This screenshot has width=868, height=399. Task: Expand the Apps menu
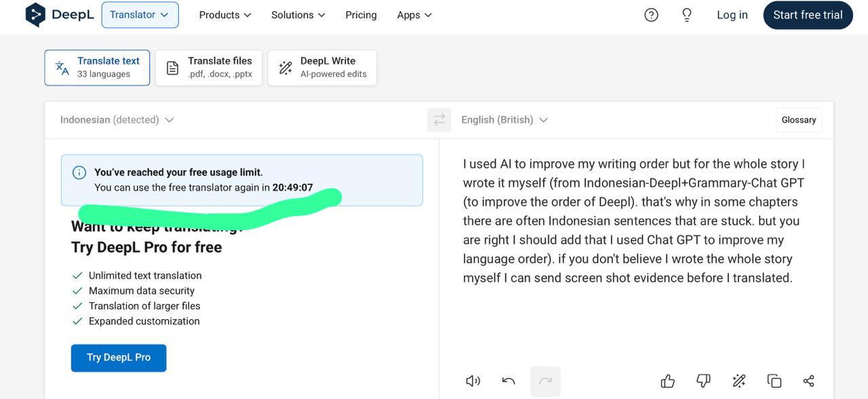pyautogui.click(x=414, y=15)
